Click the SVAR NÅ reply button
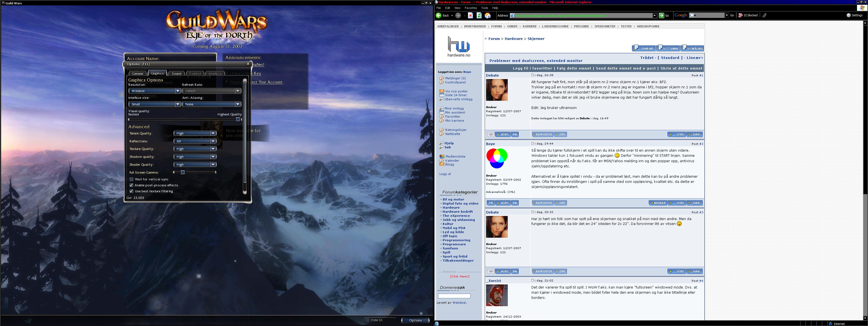868x326 pixels. point(644,48)
